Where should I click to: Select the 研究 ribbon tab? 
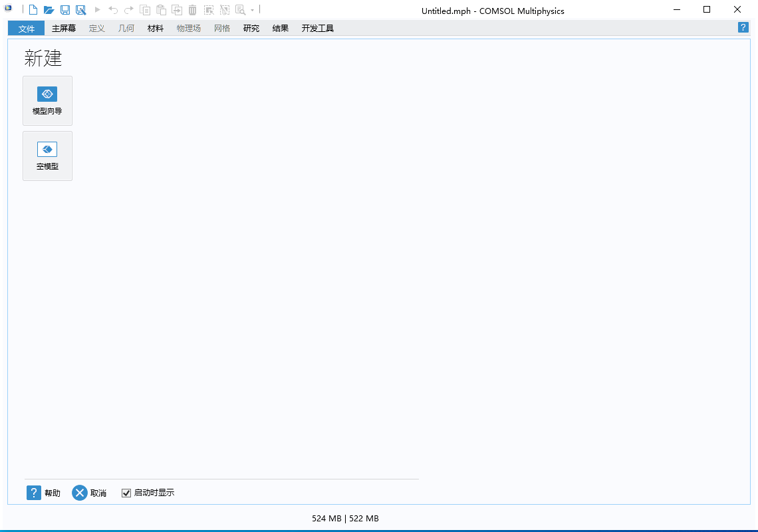coord(251,29)
